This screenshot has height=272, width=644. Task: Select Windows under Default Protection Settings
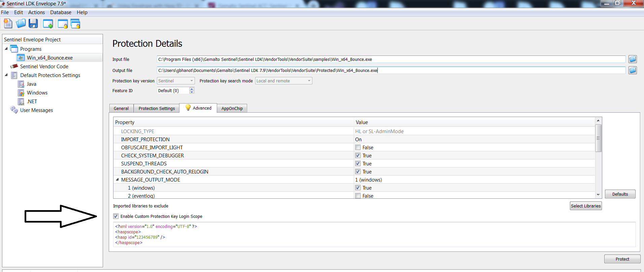pyautogui.click(x=37, y=93)
